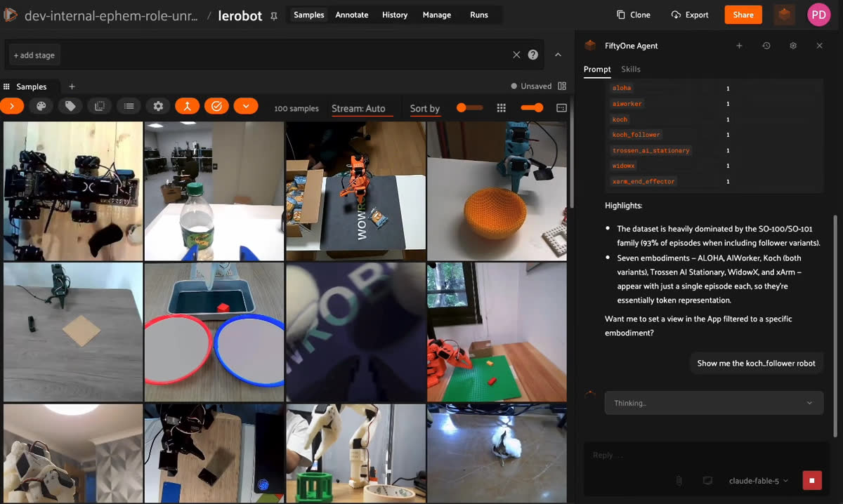Open the water bottle sample thumbnail
Screen dimensions: 843x504
click(214, 191)
